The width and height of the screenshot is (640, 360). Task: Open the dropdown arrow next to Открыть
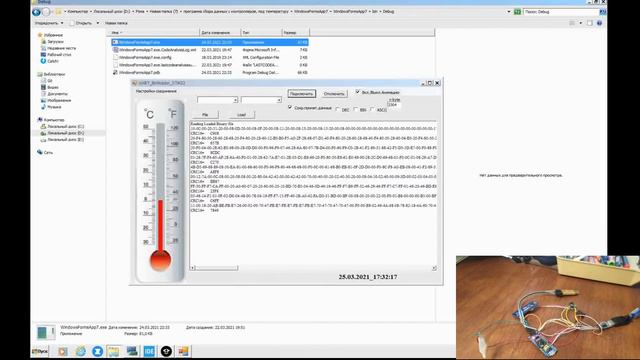tap(98, 23)
